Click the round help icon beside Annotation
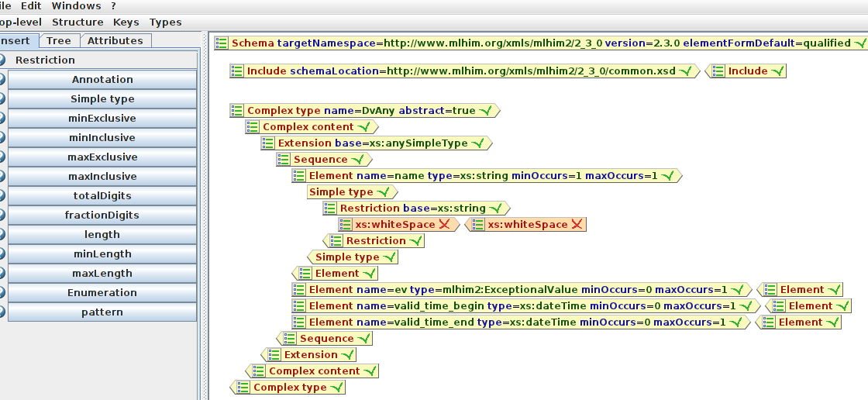Viewport: 868px width, 400px height. 2,80
